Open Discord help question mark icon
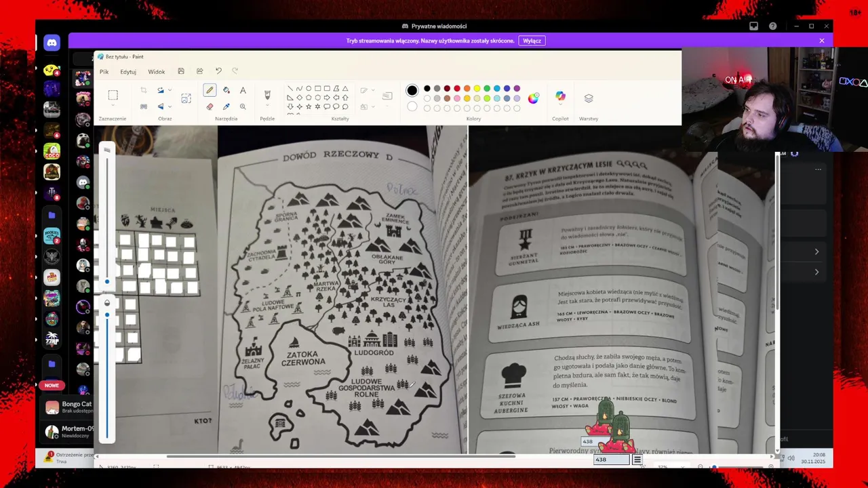This screenshot has height=488, width=868. [772, 26]
